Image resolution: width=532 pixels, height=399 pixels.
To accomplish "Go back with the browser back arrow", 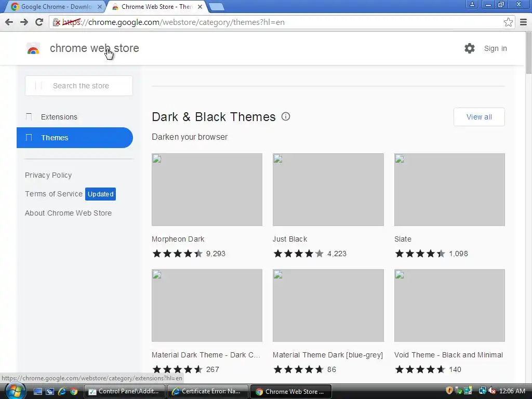I will [9, 22].
